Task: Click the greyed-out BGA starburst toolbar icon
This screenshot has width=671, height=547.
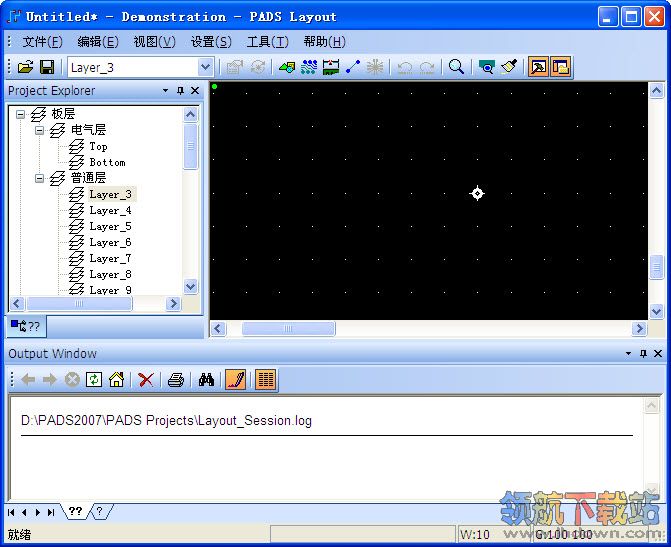Action: (x=374, y=67)
